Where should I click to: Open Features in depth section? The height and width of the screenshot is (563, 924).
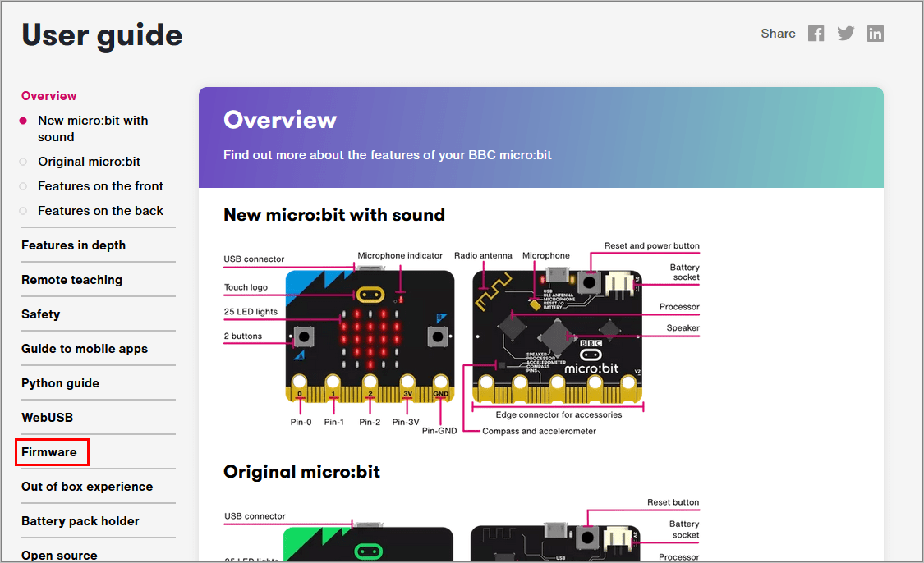tap(74, 245)
